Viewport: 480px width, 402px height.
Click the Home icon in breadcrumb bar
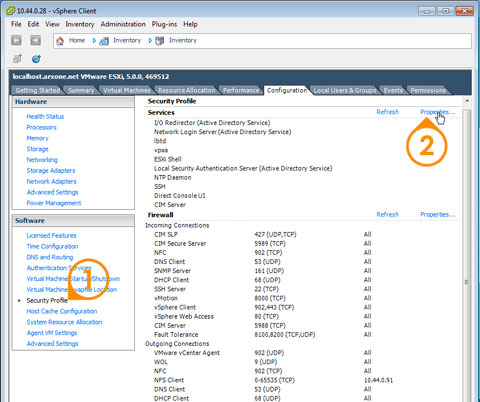(60, 41)
